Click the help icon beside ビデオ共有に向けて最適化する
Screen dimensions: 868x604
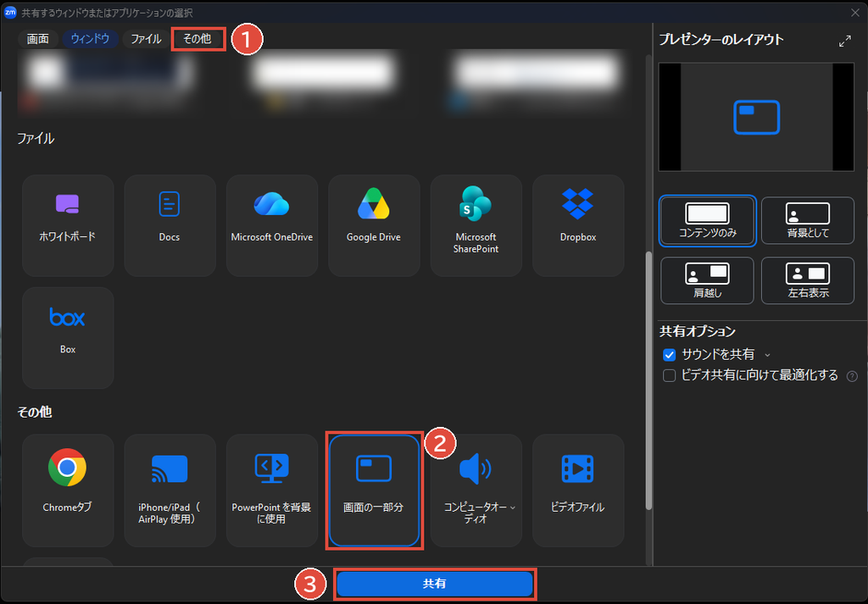click(x=852, y=376)
